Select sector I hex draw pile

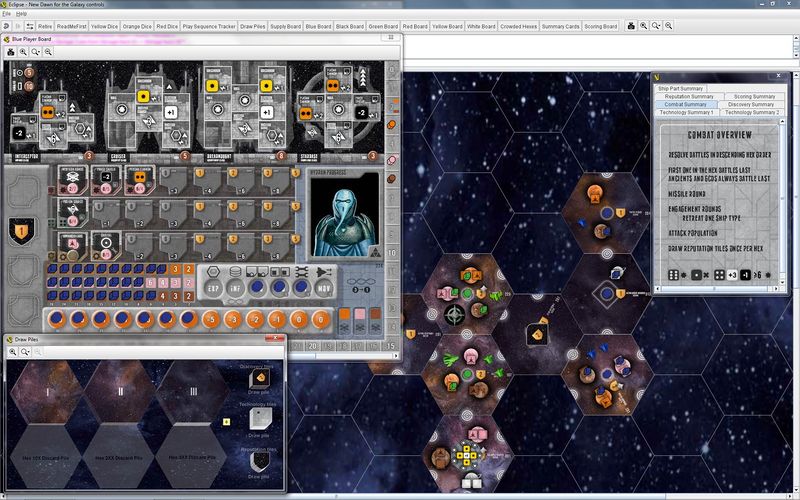pyautogui.click(x=47, y=391)
